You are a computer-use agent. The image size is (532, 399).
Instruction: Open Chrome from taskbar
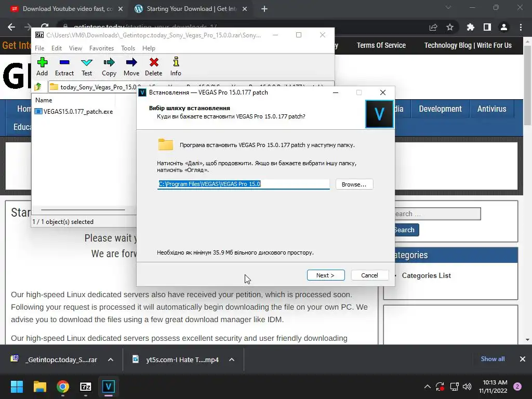tap(63, 387)
